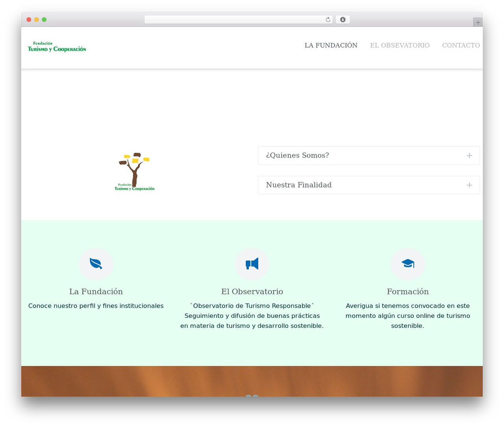
Task: Click the text '`Observatorio de Turismo Responsable´'
Action: 252,306
